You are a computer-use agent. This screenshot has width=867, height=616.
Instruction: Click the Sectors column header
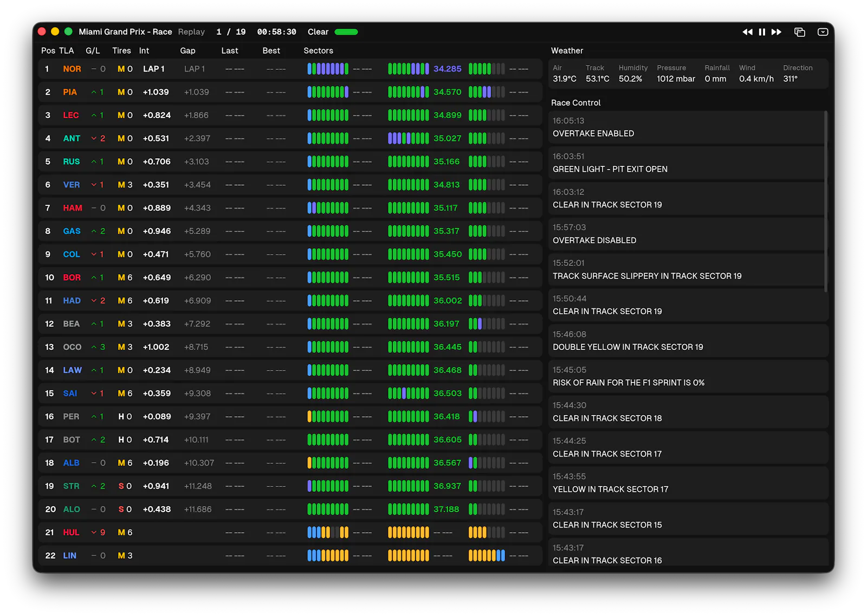pyautogui.click(x=318, y=50)
